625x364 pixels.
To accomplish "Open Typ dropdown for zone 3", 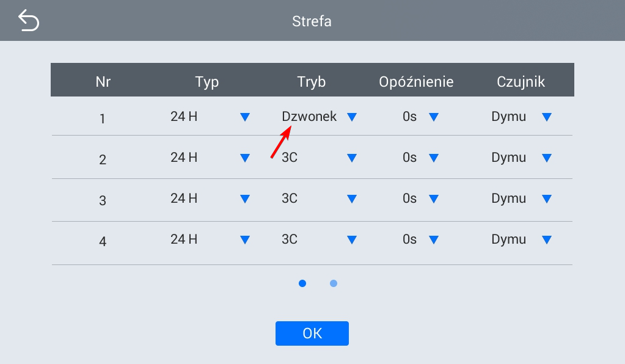I will point(245,198).
